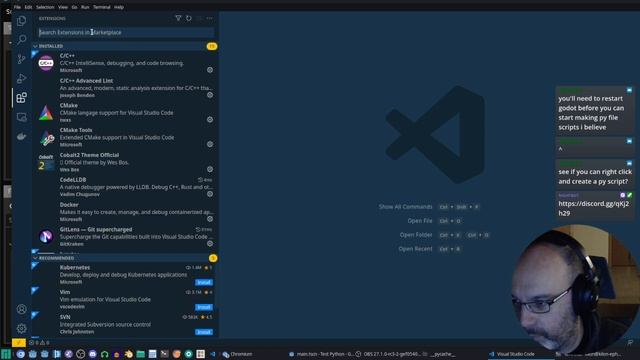Refresh the extensions list
Viewport: 640px width, 360px height.
point(189,18)
